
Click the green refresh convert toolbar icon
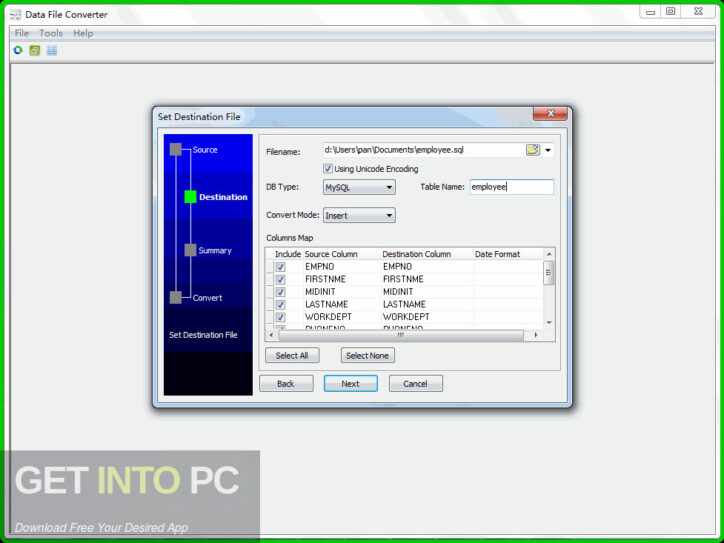(x=18, y=50)
